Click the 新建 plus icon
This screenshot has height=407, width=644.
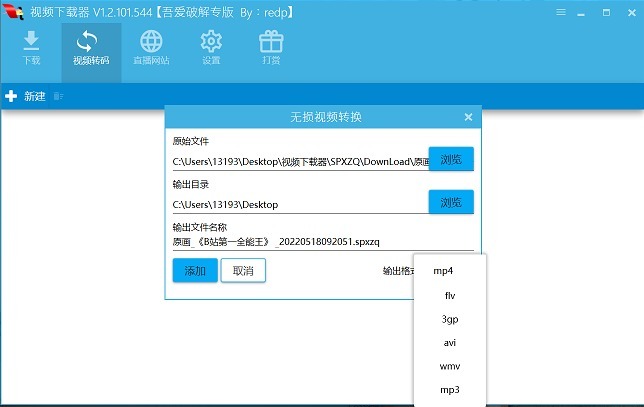(12, 96)
